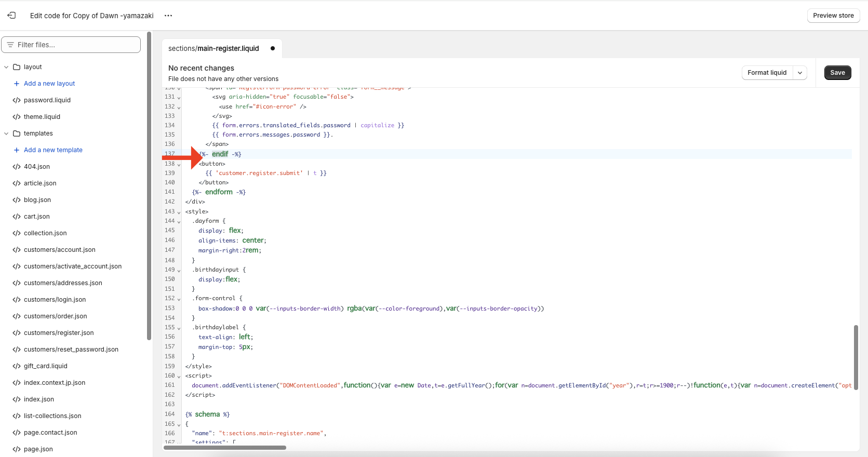
Task: Click the code icon of article.json
Action: [x=17, y=183]
